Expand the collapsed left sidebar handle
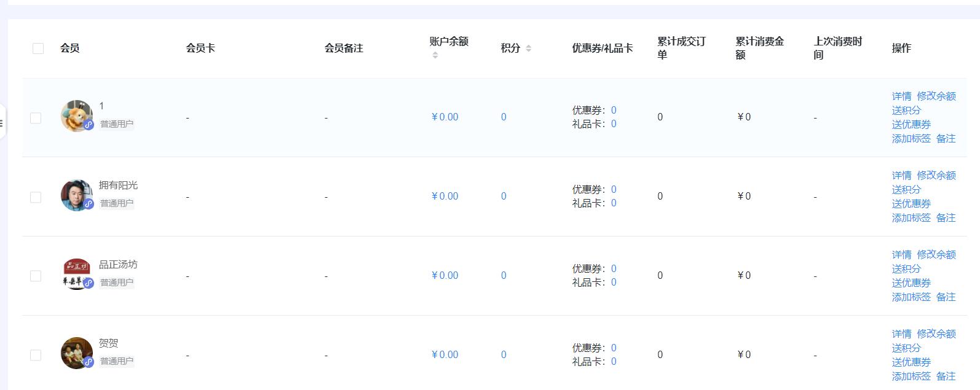 click(x=2, y=123)
